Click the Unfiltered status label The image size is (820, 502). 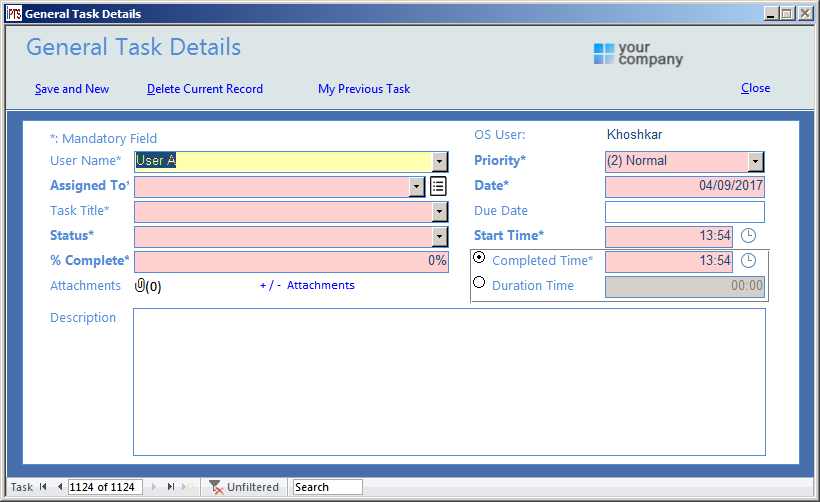point(253,487)
